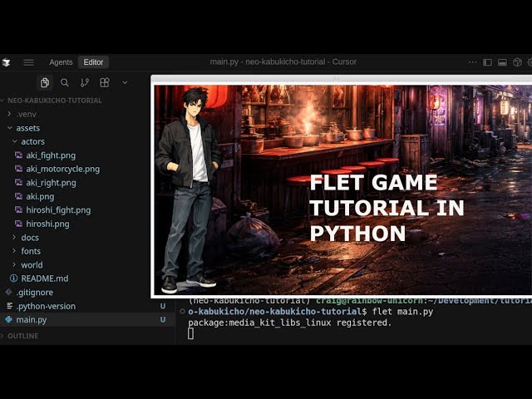
Task: Click the cube icon in title bar
Action: click(x=517, y=62)
